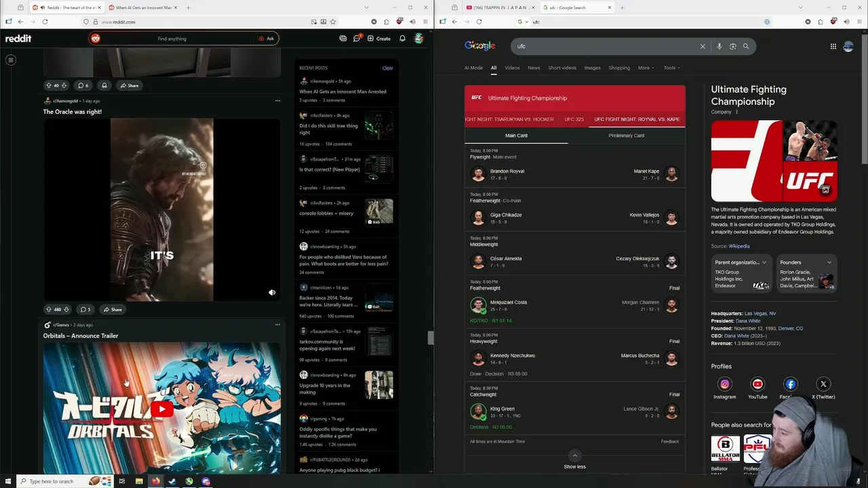Open search engine dropdown in address bar
This screenshot has height=488, width=868.
point(522,22)
